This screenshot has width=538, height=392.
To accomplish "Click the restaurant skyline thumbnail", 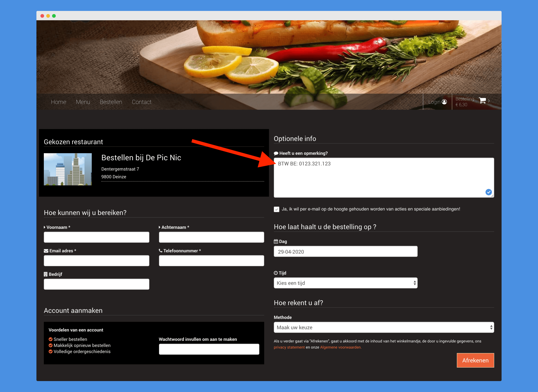I will point(68,169).
